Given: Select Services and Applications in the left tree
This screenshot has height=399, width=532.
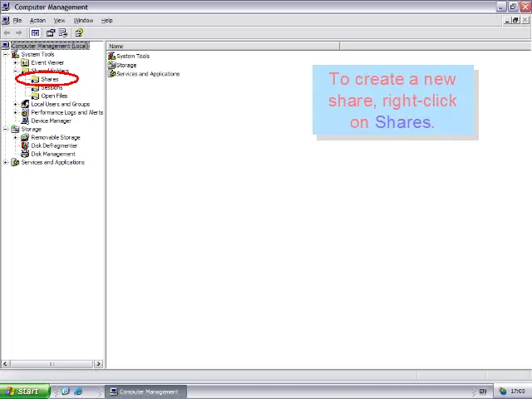Looking at the screenshot, I should coord(53,163).
